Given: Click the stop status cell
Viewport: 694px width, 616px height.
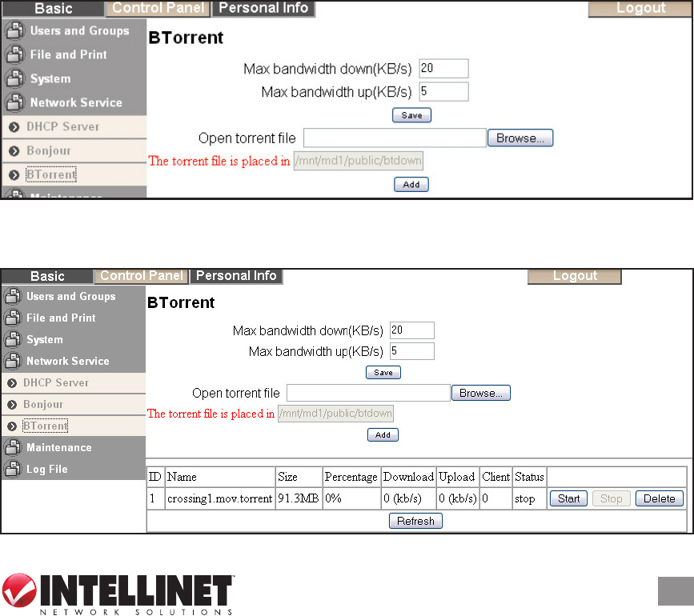Looking at the screenshot, I should pos(529,499).
